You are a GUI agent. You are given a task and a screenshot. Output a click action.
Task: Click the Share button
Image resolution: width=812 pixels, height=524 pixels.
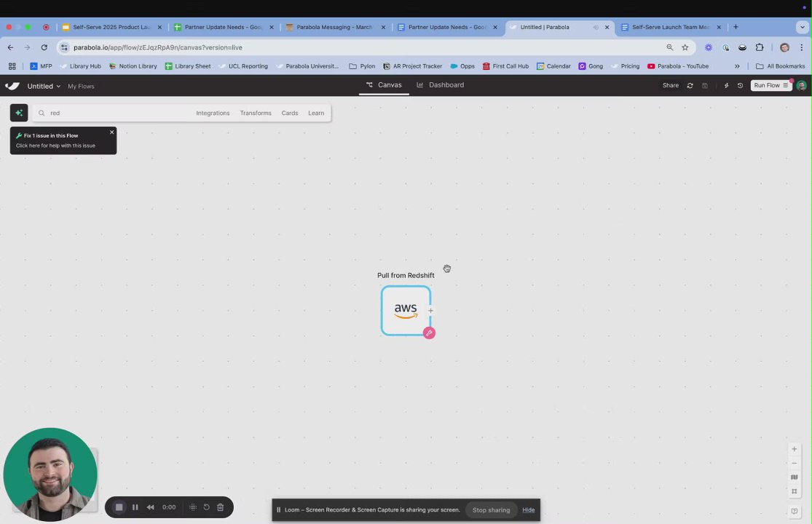click(670, 85)
